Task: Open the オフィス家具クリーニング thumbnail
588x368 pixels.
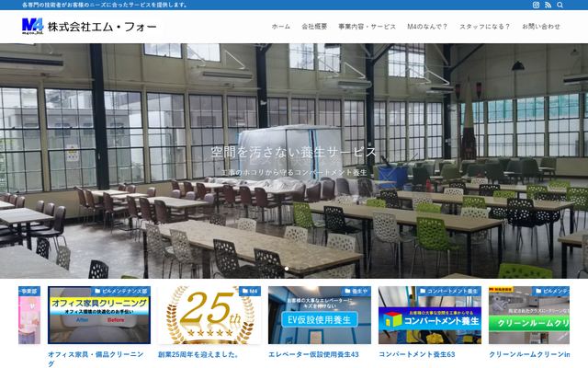Action: pos(99,315)
